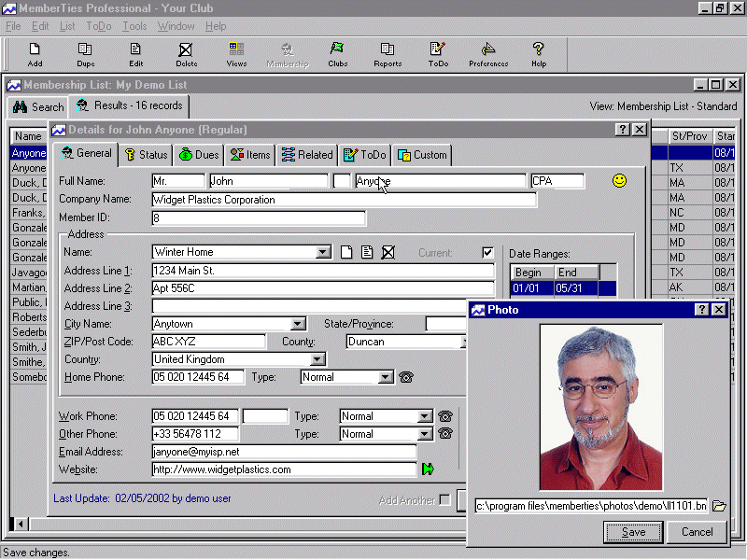Open Reports from the toolbar
The width and height of the screenshot is (747, 560).
pyautogui.click(x=388, y=53)
